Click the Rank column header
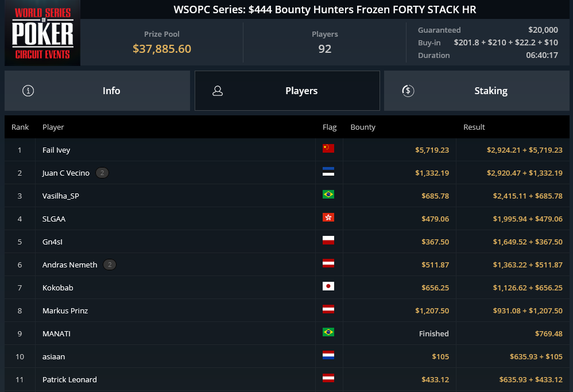 click(x=20, y=127)
